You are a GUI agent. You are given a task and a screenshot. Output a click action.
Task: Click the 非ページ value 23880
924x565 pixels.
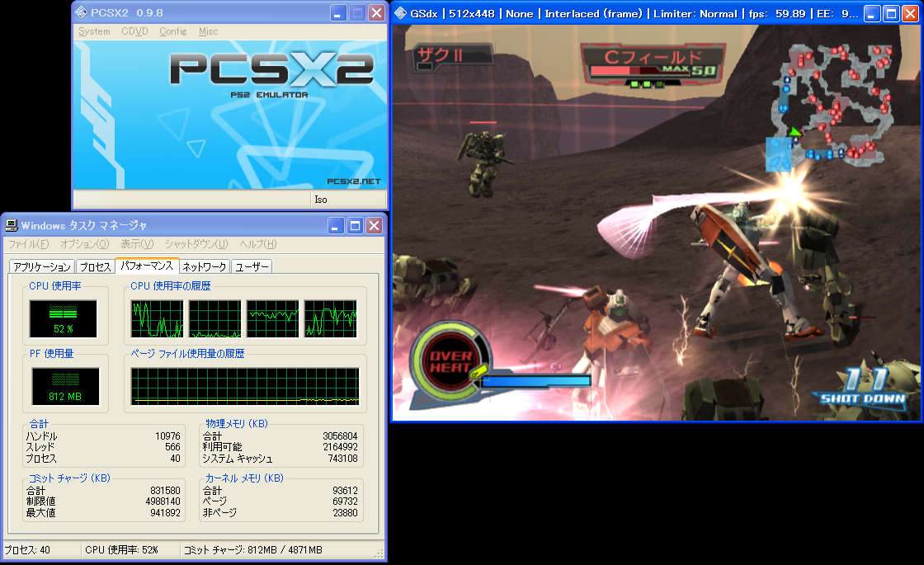pos(345,512)
